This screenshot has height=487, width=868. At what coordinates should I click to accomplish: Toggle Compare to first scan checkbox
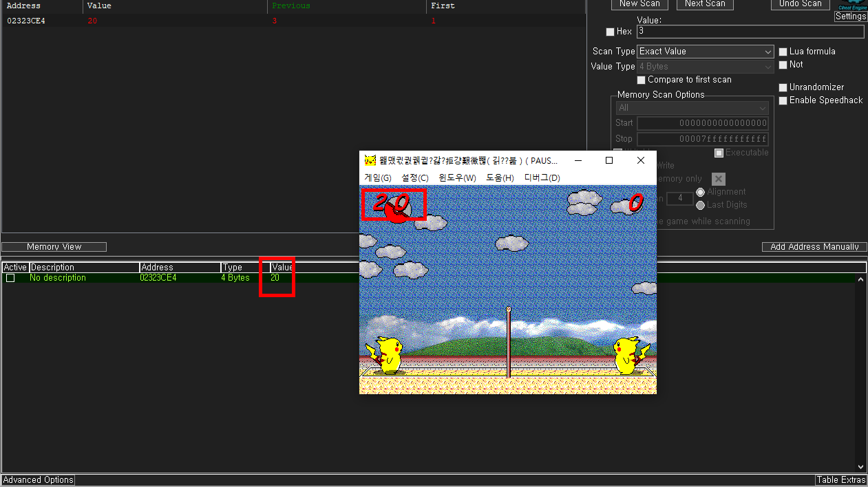642,80
